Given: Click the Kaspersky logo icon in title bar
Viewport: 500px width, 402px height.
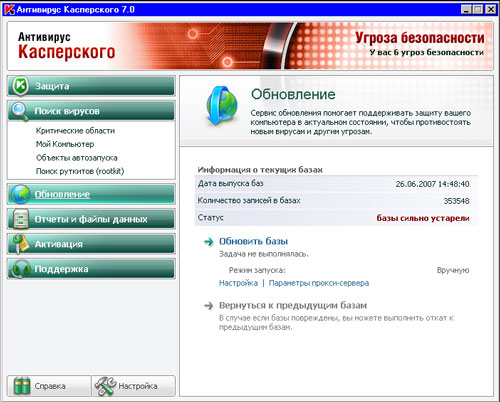Looking at the screenshot, I should pyautogui.click(x=9, y=9).
